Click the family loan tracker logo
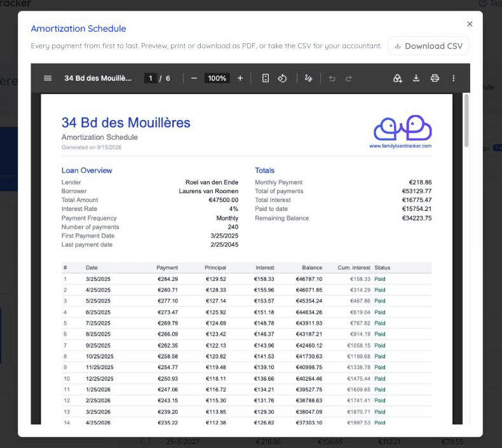Screen dimensions: 502x448 pos(402,128)
